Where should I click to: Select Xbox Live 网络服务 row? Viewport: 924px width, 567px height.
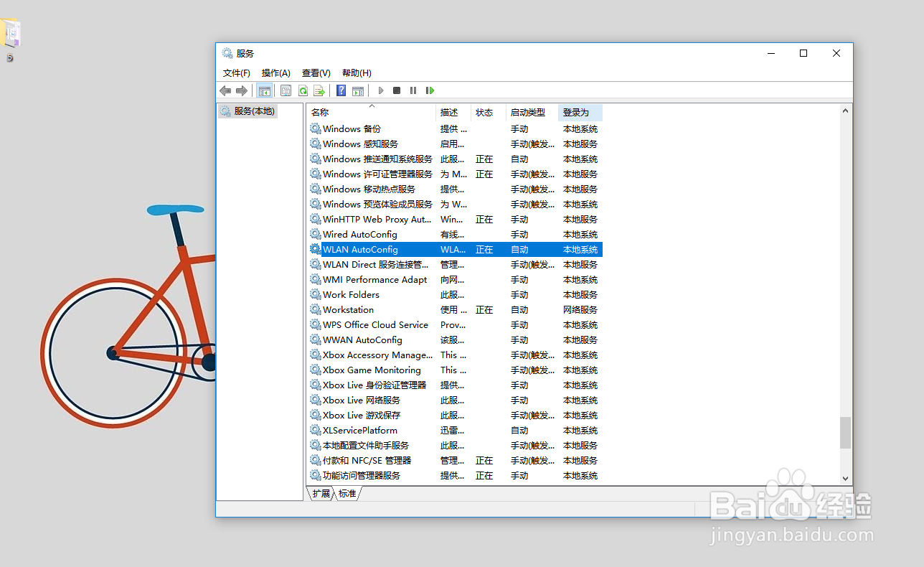tap(455, 400)
